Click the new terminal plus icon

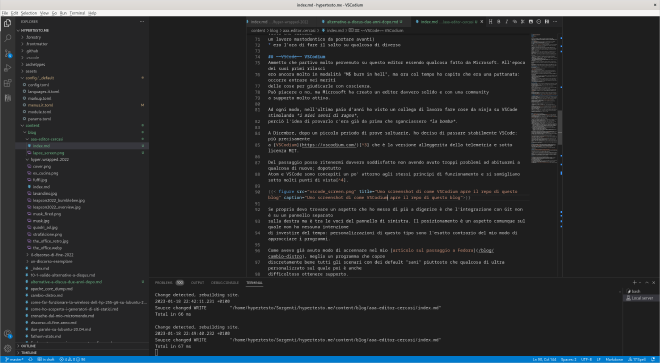(x=634, y=283)
